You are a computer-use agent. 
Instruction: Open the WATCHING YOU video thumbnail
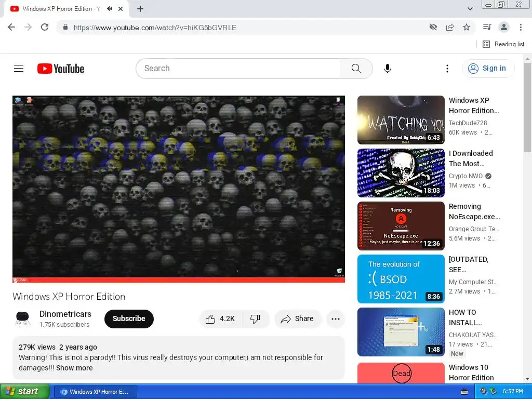click(x=401, y=120)
